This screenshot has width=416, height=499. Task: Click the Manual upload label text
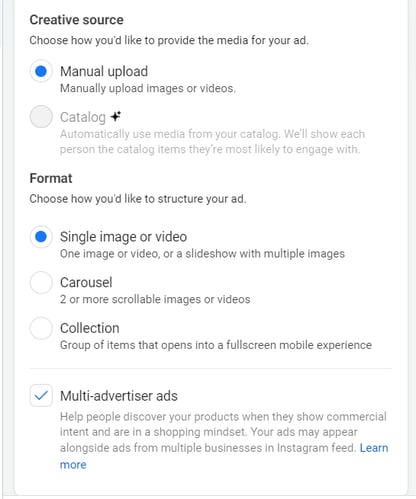click(104, 71)
